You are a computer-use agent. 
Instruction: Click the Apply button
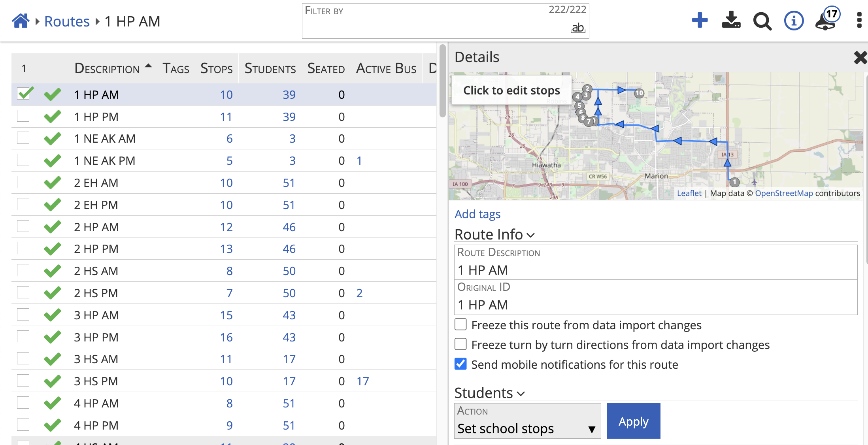click(633, 421)
